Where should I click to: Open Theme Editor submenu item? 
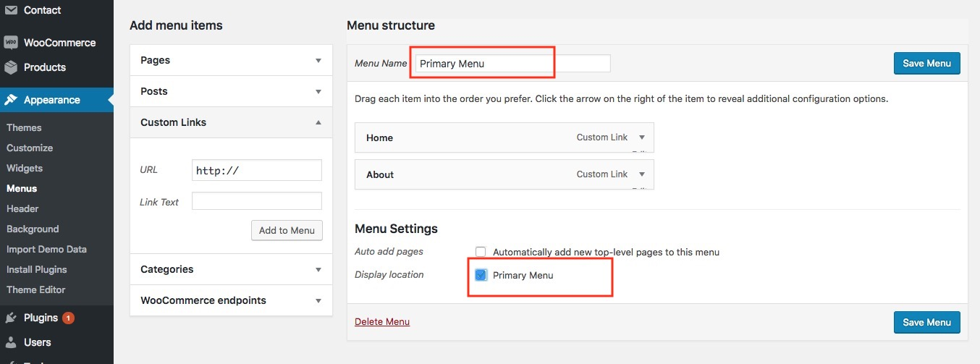point(36,289)
